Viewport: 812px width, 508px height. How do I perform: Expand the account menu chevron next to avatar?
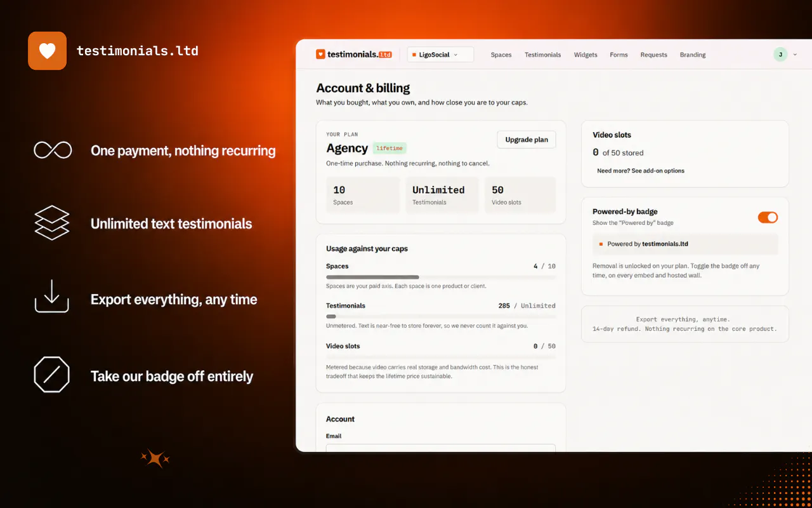[795, 55]
